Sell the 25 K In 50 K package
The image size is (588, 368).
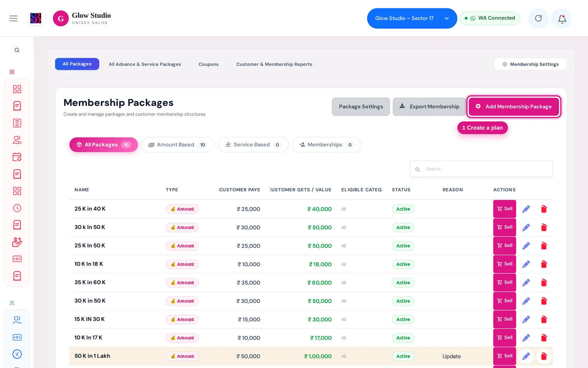[505, 246]
